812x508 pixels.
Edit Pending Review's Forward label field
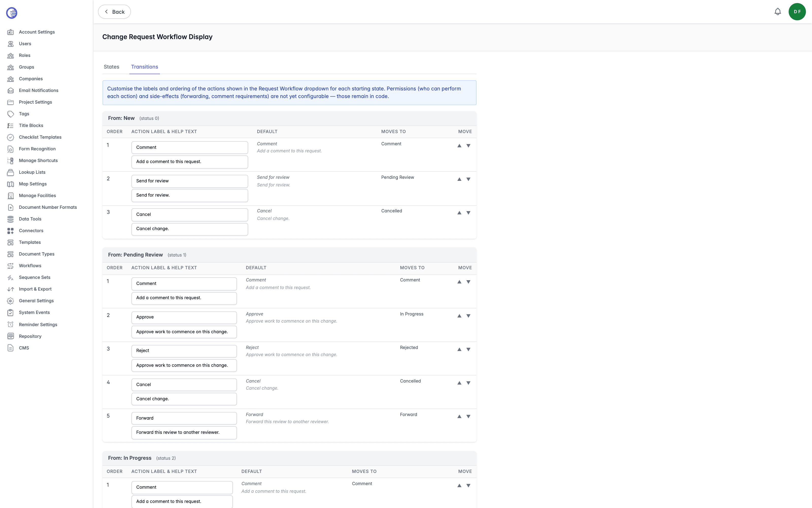[x=184, y=418]
